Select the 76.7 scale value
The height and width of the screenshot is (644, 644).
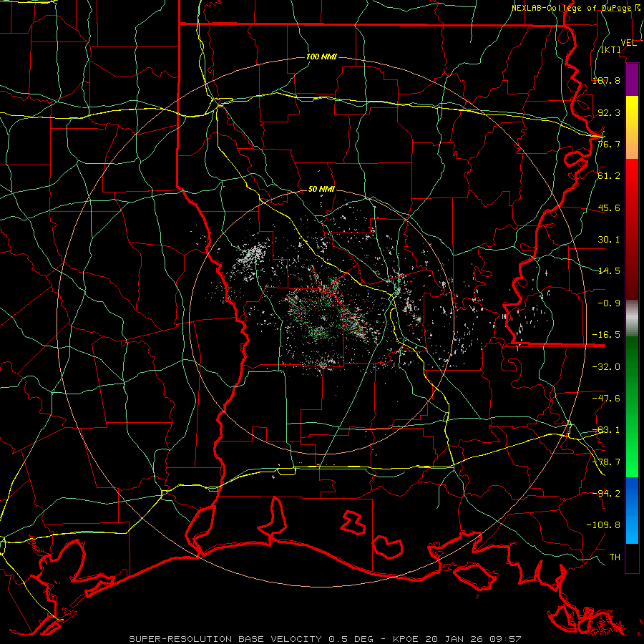point(609,144)
